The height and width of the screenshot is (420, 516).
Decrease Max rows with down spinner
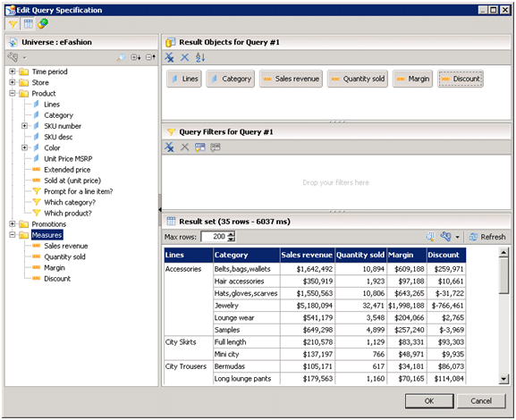tap(232, 239)
